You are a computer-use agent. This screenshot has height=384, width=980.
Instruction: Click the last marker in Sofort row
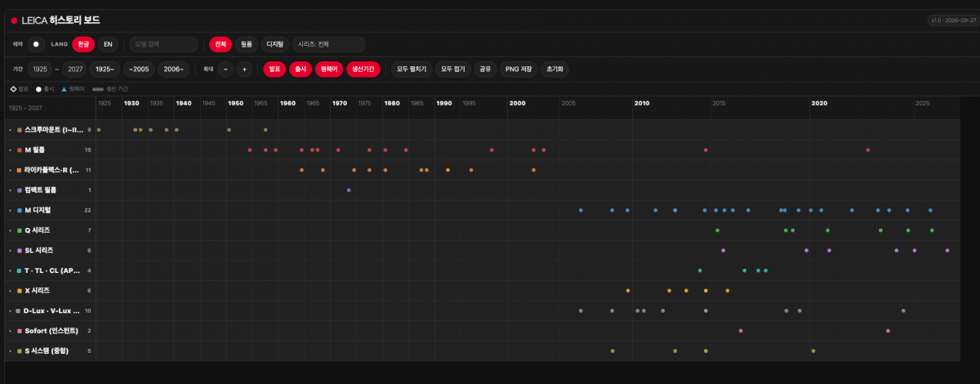888,331
